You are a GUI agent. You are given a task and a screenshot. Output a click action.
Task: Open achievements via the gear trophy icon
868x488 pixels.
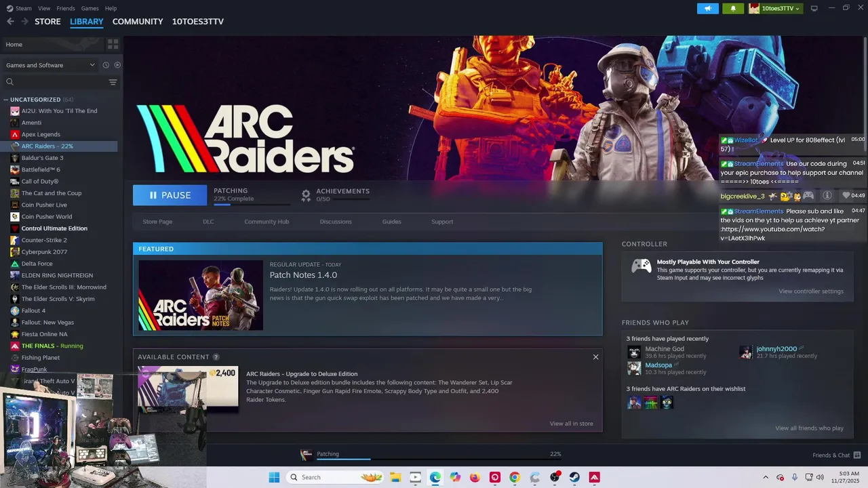306,195
